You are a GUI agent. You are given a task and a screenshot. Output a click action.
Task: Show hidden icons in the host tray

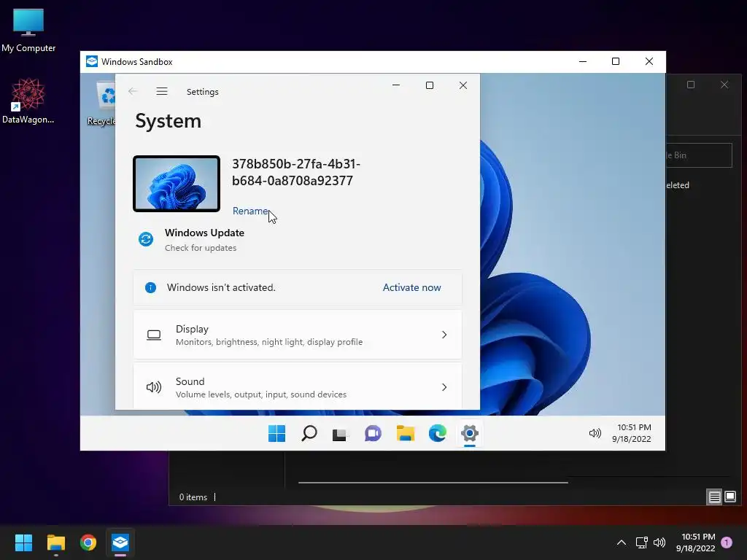tap(622, 542)
